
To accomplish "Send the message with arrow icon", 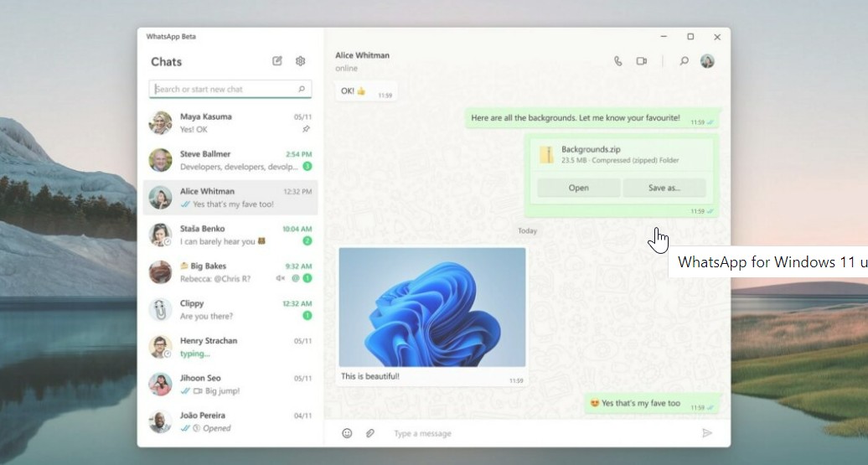I will point(707,433).
